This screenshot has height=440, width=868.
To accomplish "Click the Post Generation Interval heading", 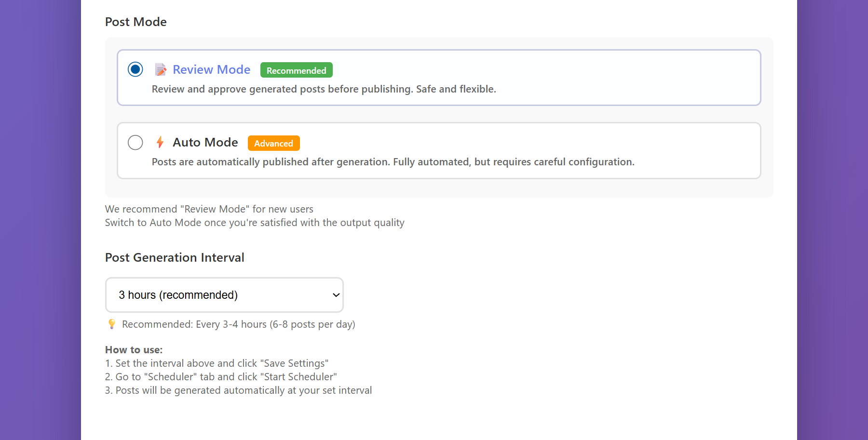I will pyautogui.click(x=175, y=257).
